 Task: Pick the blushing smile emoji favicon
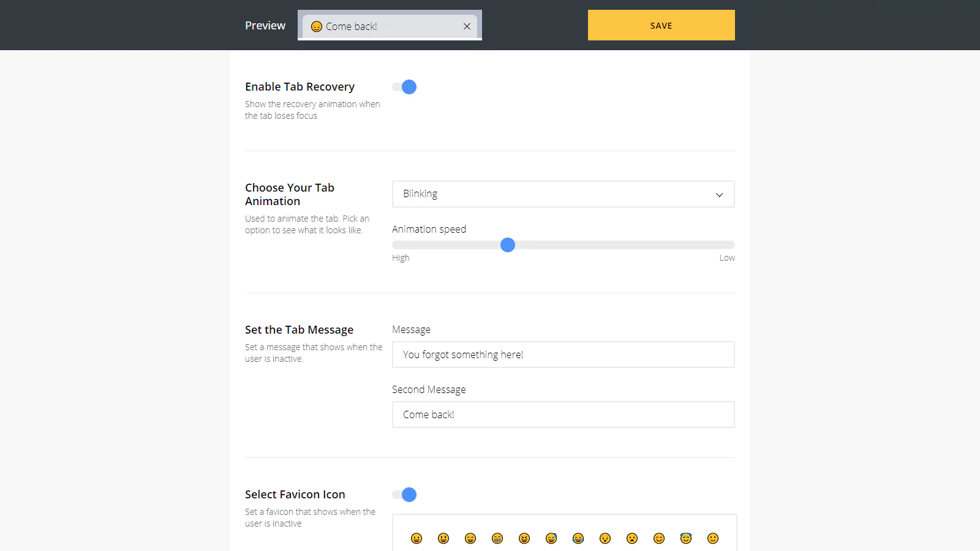[x=659, y=538]
